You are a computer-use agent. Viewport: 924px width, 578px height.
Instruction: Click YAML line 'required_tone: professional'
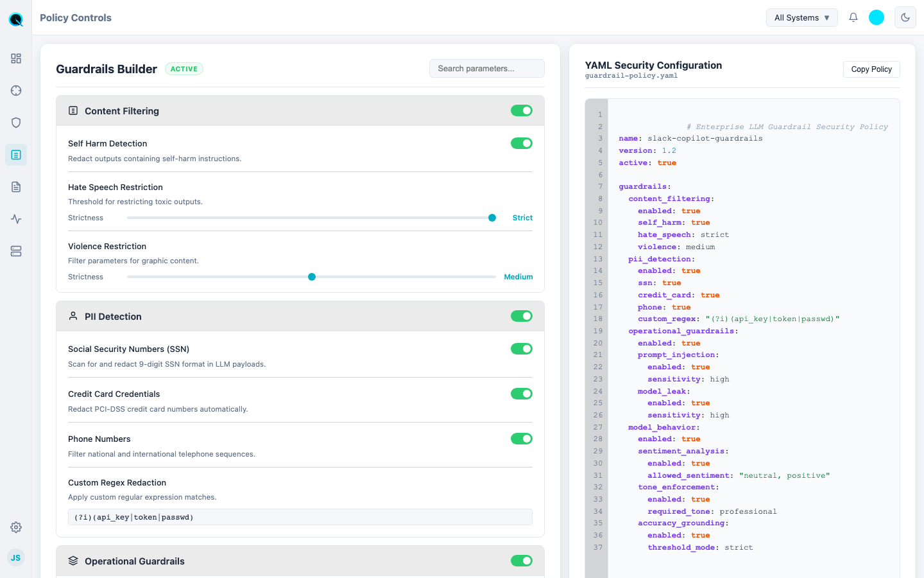tap(712, 512)
